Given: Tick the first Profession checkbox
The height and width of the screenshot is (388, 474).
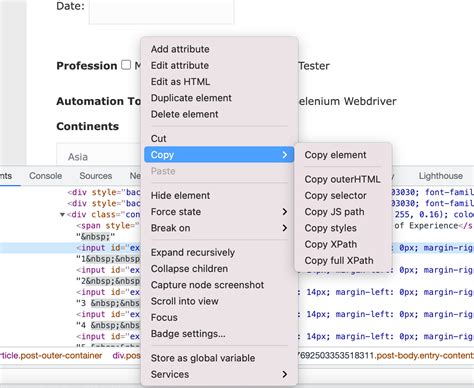Looking at the screenshot, I should point(126,65).
